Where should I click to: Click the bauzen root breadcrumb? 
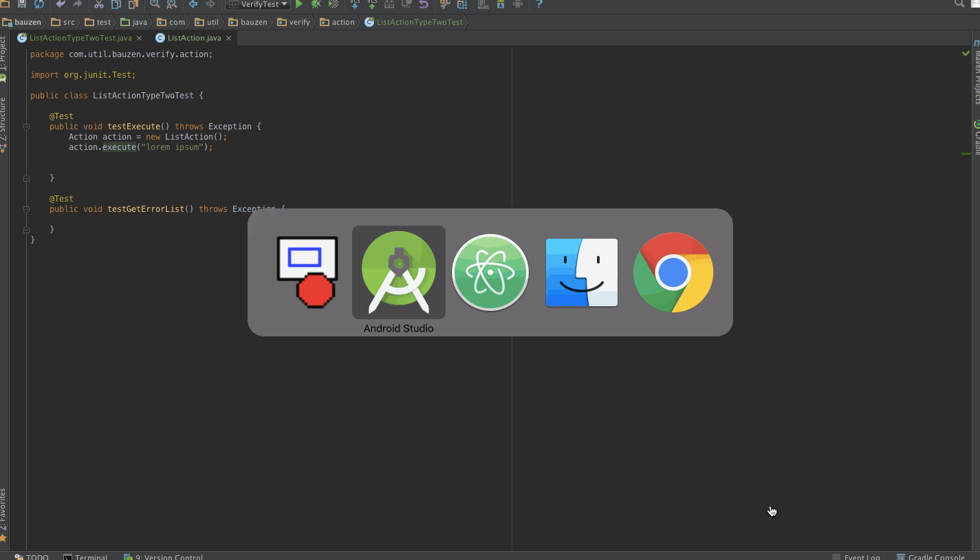[22, 22]
